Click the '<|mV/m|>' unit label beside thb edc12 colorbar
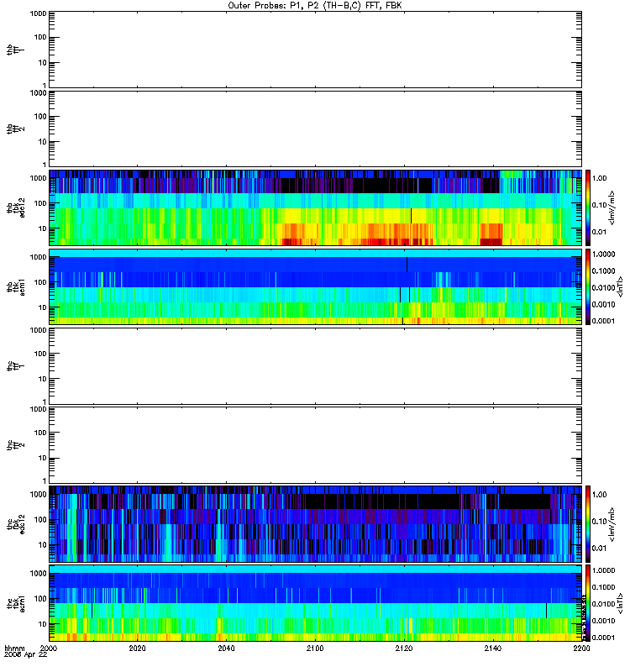 (x=612, y=207)
